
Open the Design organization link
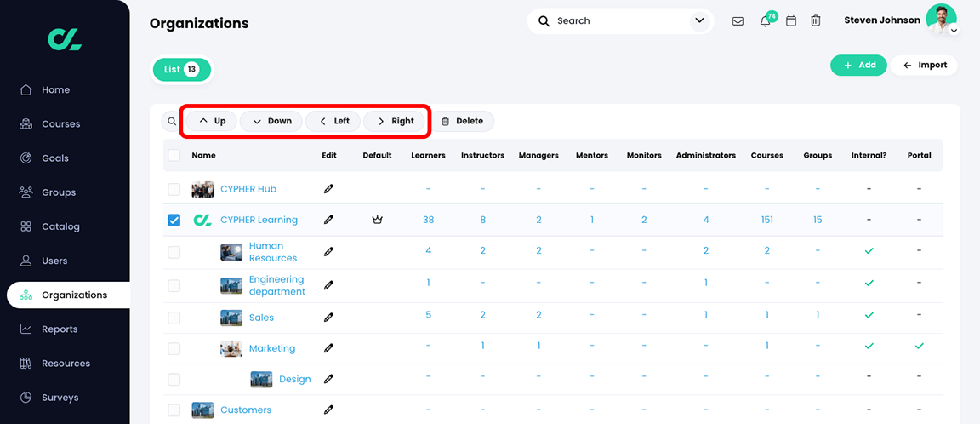295,379
